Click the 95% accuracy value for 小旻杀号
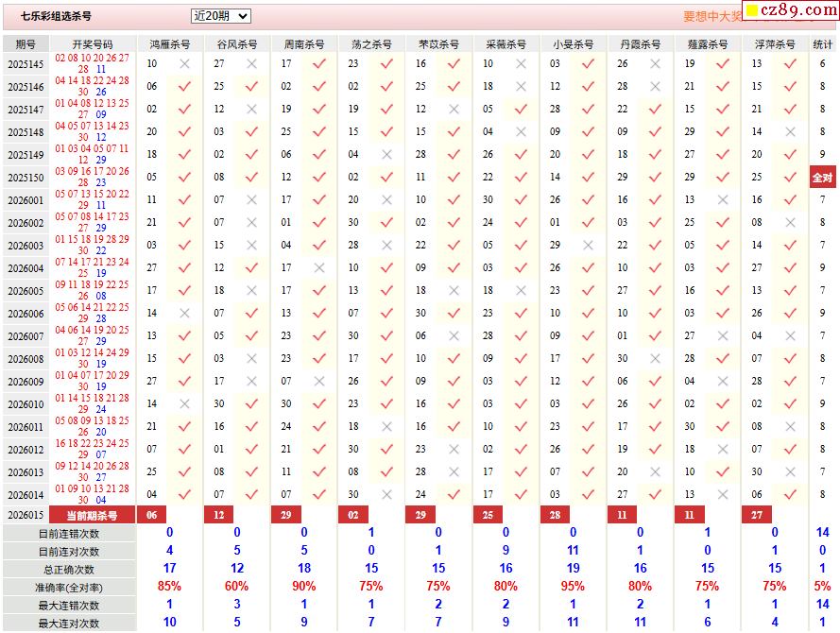Image resolution: width=840 pixels, height=633 pixels. coord(573,587)
